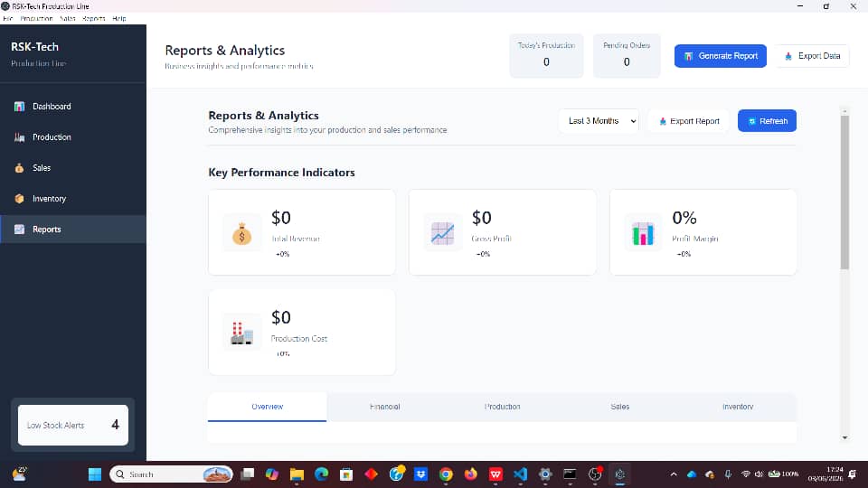Click the Export Data button
Screen dimensions: 868x488
(x=812, y=56)
